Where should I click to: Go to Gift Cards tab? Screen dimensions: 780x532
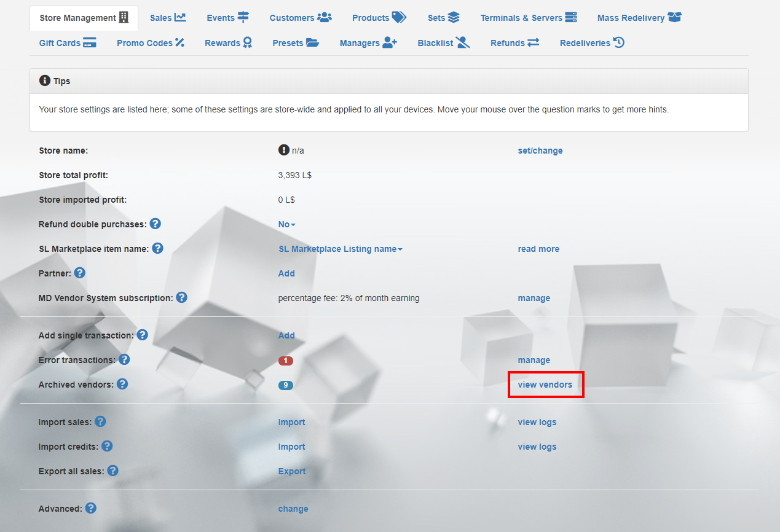tap(68, 43)
